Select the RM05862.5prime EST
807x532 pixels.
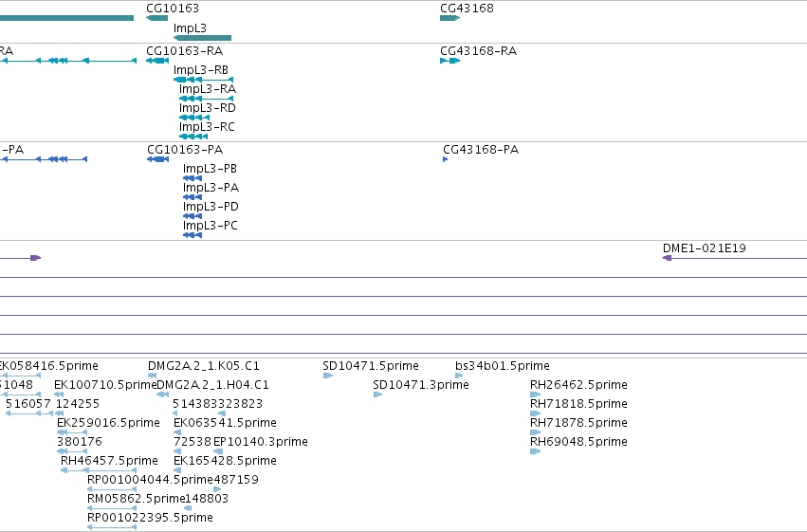tap(112, 509)
